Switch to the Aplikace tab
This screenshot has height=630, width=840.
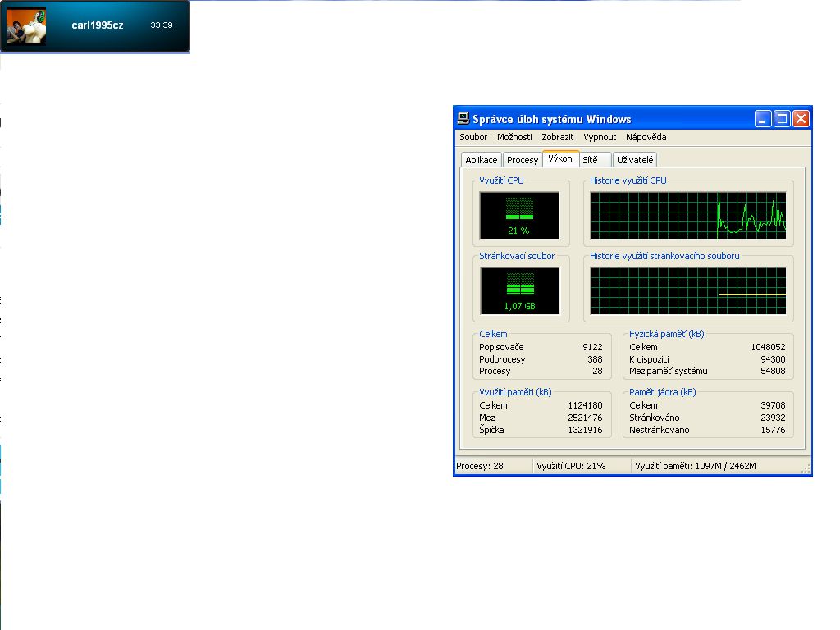tap(481, 160)
